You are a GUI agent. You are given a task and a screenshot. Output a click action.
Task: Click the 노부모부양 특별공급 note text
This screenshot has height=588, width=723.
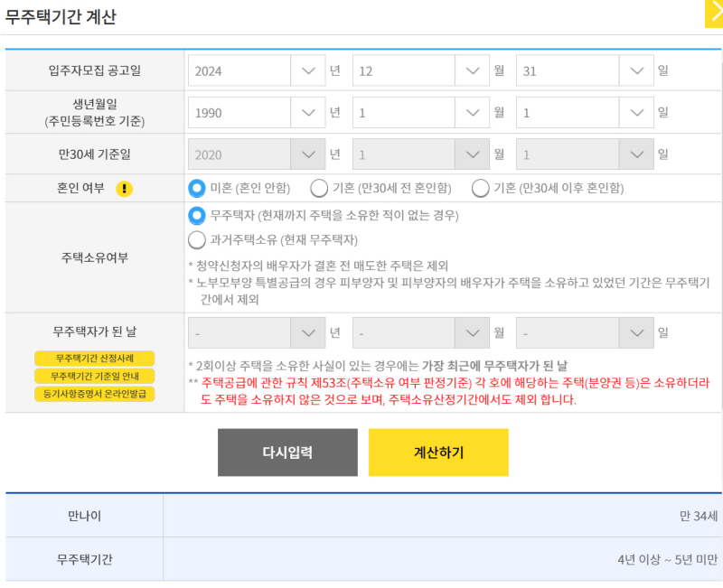tap(449, 291)
